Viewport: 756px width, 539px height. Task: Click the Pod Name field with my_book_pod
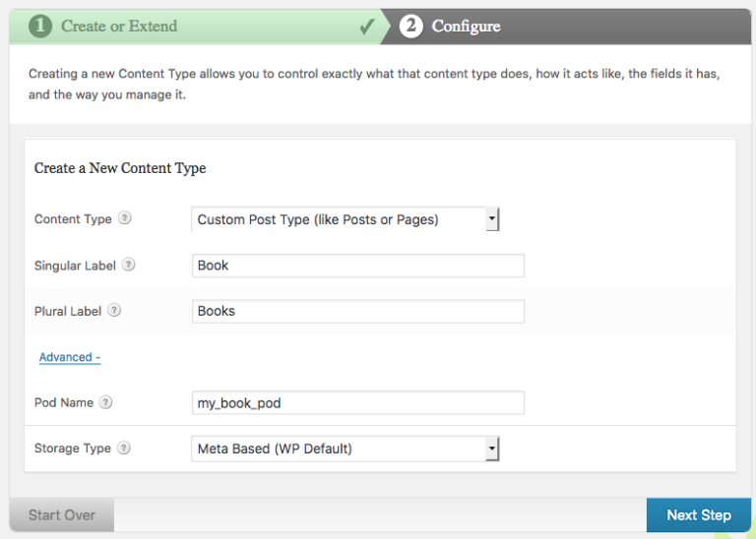[358, 402]
